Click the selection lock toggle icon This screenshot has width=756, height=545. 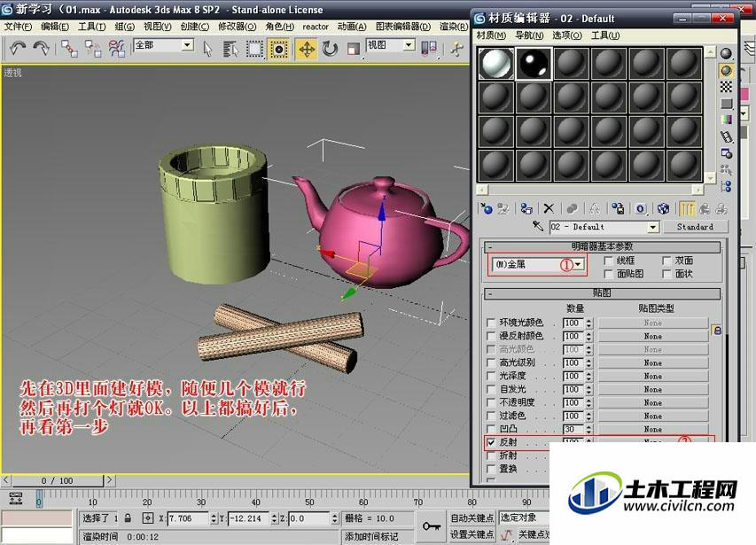pyautogui.click(x=128, y=518)
